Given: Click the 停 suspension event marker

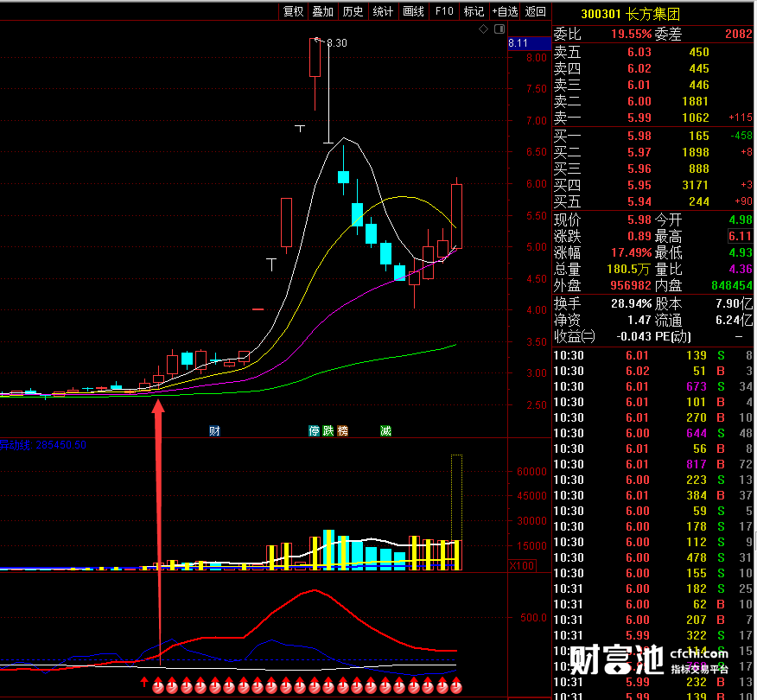Looking at the screenshot, I should click(314, 430).
